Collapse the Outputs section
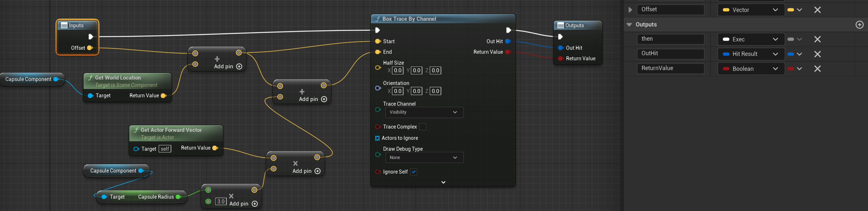868x211 pixels. pos(629,25)
